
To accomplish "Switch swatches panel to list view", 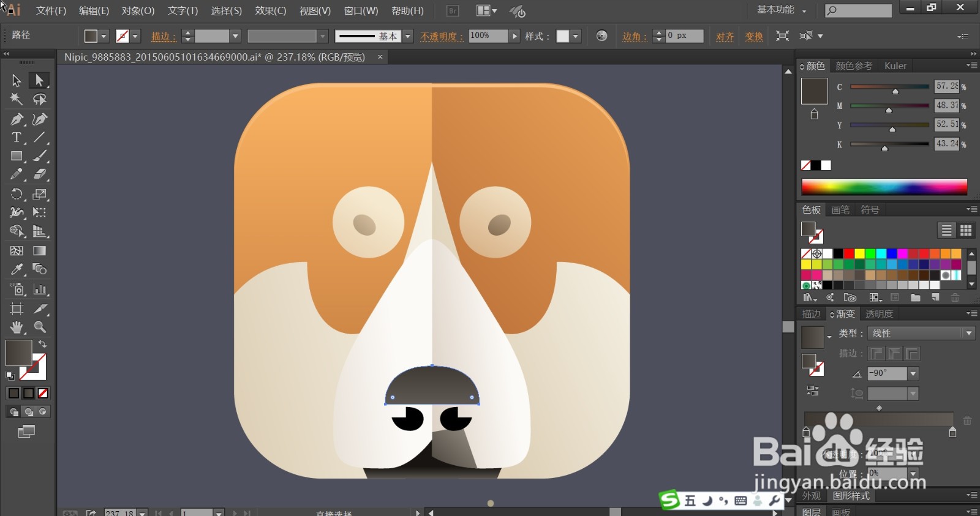I will (x=947, y=230).
